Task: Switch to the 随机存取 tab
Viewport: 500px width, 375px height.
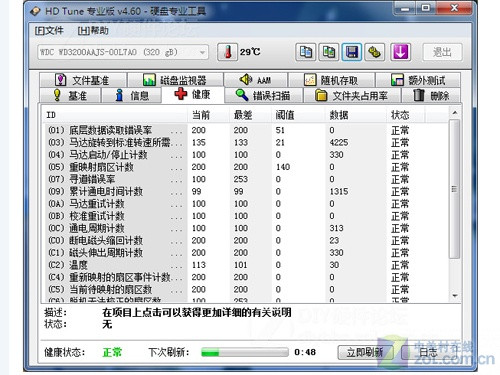Action: [331, 80]
